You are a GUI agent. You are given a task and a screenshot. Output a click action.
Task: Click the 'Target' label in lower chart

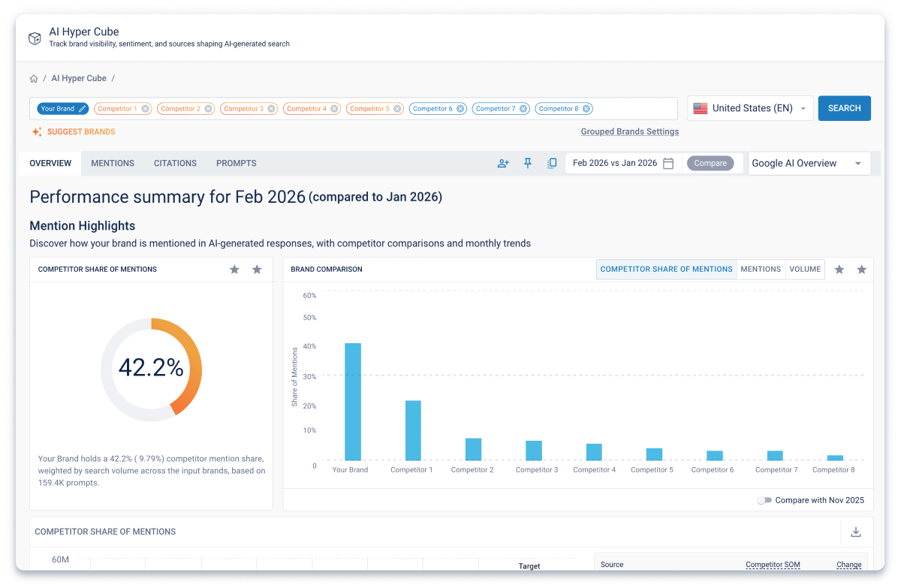click(529, 566)
